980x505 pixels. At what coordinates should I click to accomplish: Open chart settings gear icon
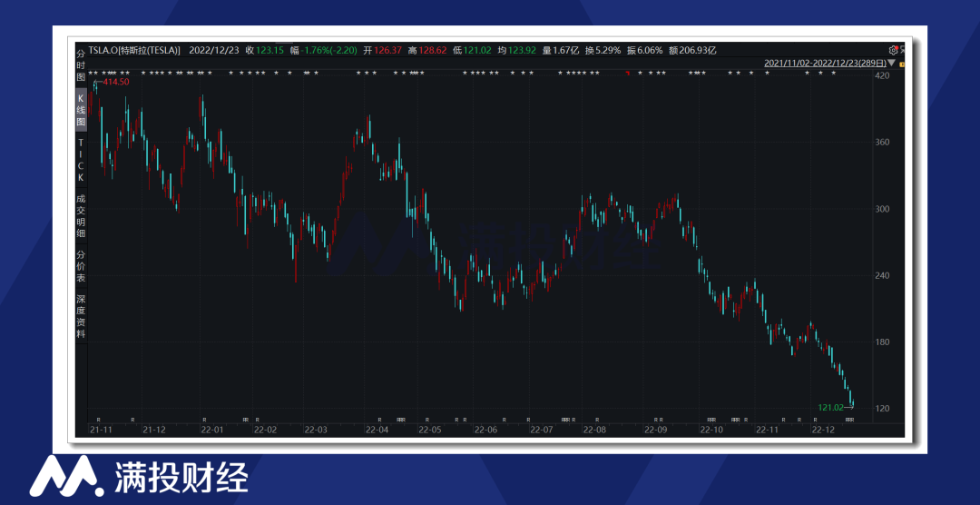[x=893, y=50]
